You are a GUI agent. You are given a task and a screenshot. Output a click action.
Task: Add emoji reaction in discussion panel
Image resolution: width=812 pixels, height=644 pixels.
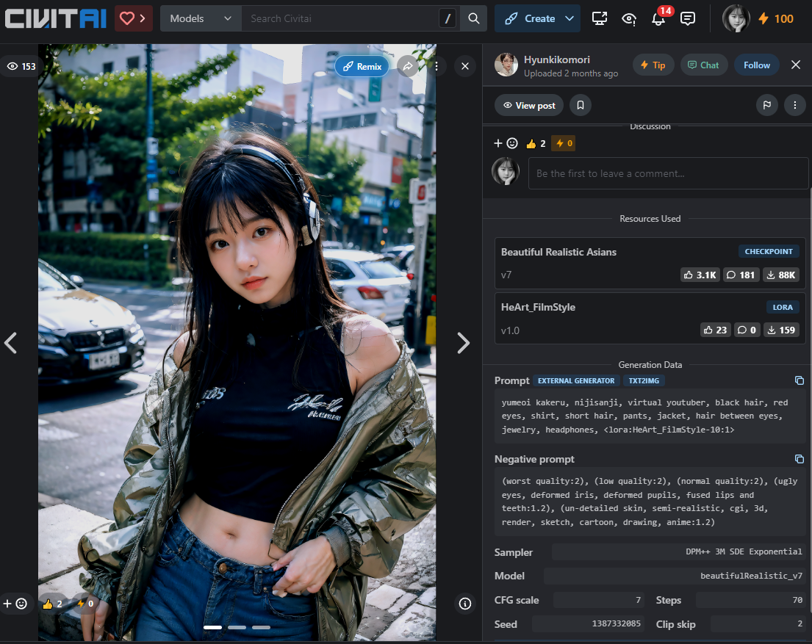(x=506, y=143)
